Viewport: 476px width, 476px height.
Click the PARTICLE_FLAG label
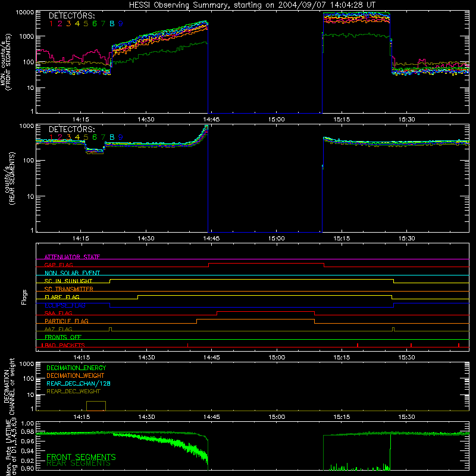tap(67, 321)
